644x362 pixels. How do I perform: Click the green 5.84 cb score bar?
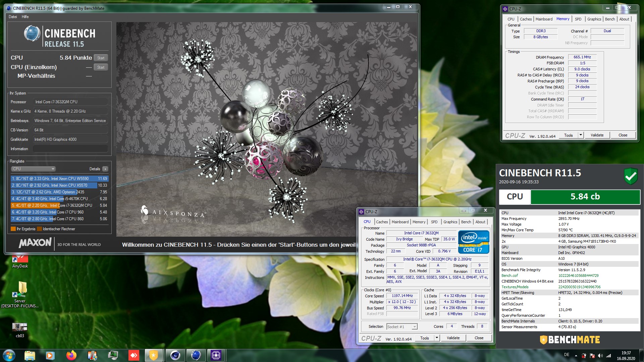coord(585,197)
